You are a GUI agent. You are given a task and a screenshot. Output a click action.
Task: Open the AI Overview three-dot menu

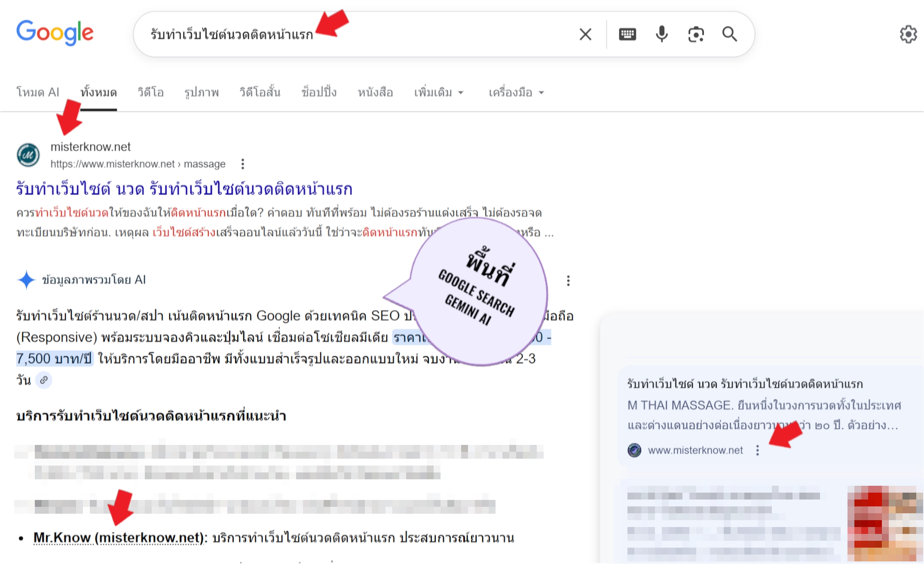coord(568,281)
